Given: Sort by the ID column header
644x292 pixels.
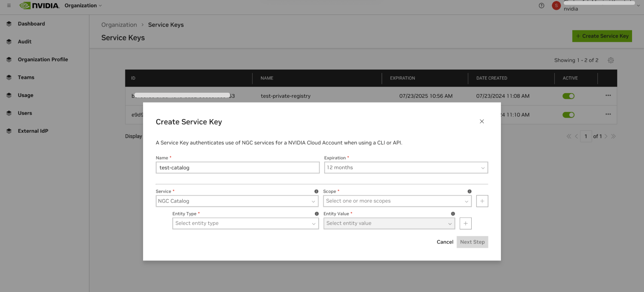Looking at the screenshot, I should pyautogui.click(x=133, y=78).
